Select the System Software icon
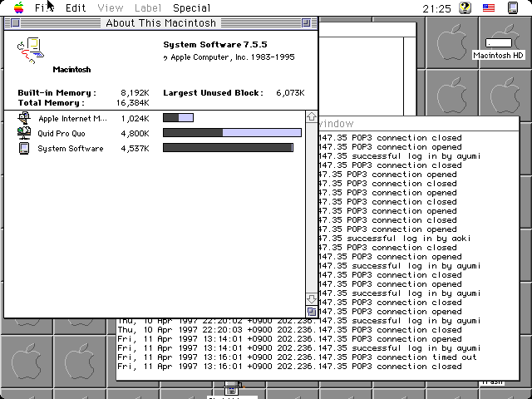 click(x=24, y=148)
